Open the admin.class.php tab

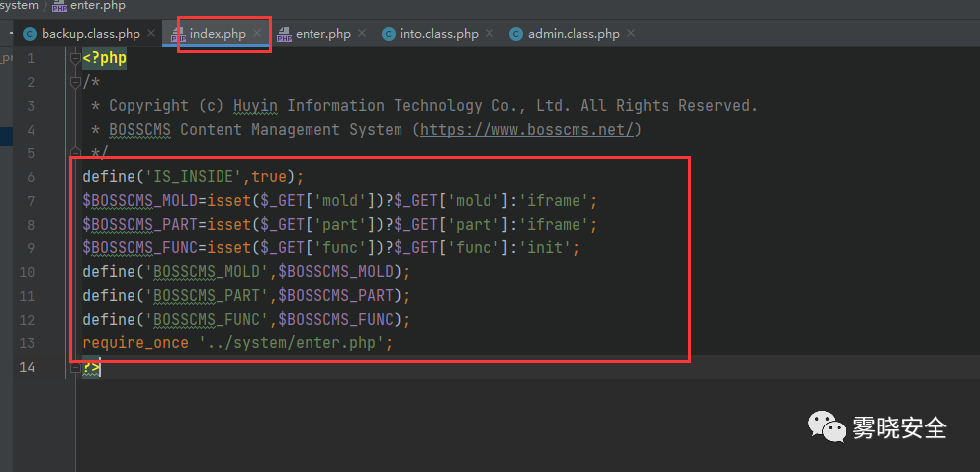(573, 34)
